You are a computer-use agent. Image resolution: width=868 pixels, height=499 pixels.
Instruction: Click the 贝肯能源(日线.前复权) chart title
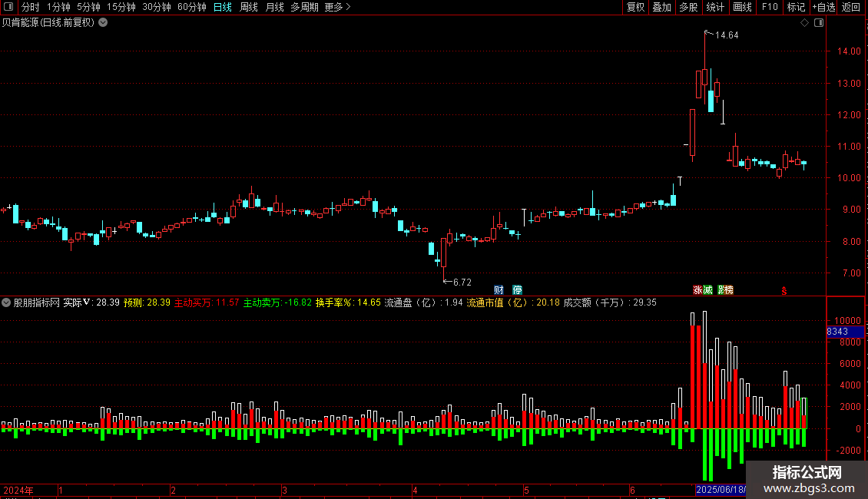click(x=48, y=23)
